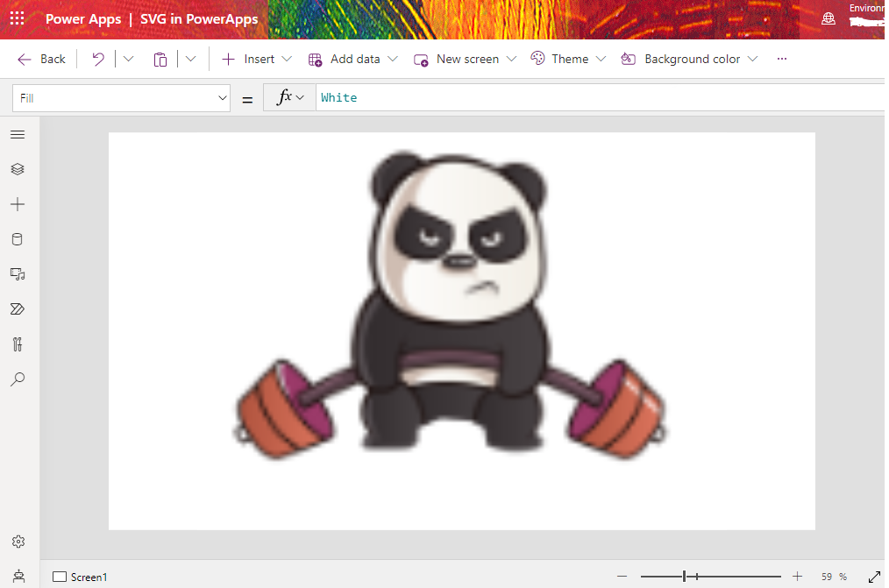Click Add data in the toolbar

tap(345, 59)
